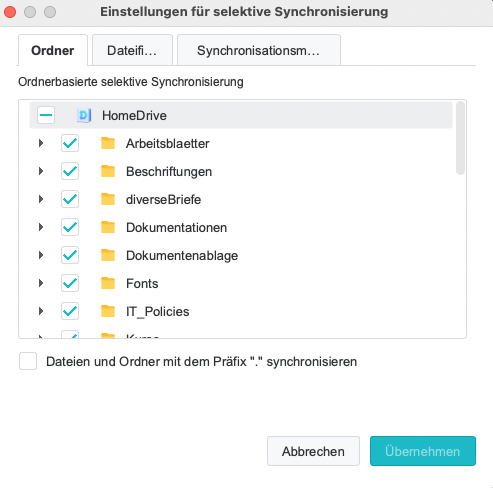
Task: Uncheck the Arbeitsblaetter folder checkbox
Action: pos(70,143)
